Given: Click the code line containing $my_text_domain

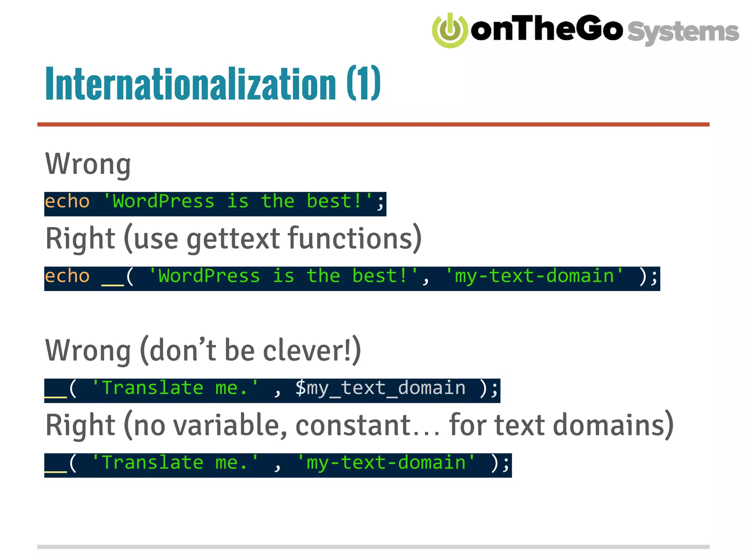Looking at the screenshot, I should (x=272, y=390).
